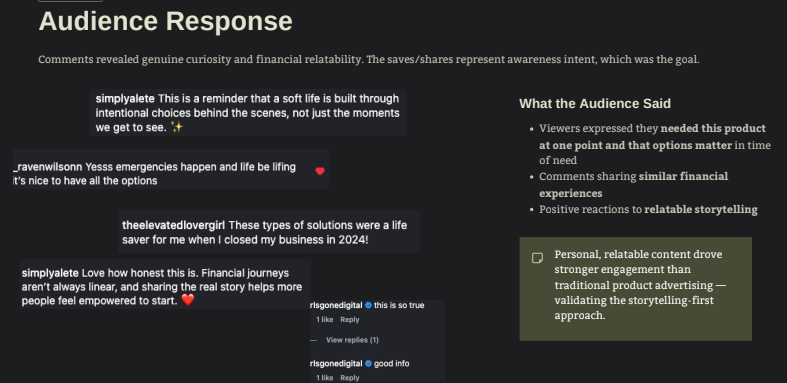Screen dimensions: 787x383
Task: Click verified badge next to "good info"
Action: tap(368, 363)
